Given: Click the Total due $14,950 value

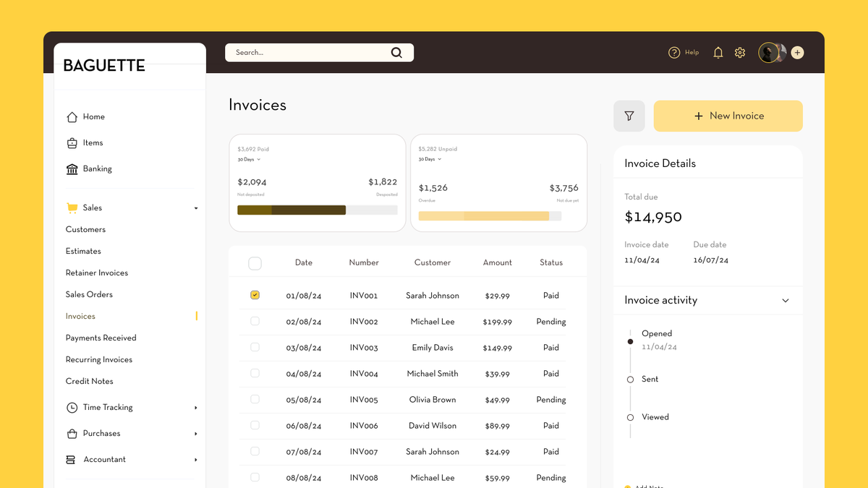Looking at the screenshot, I should click(x=653, y=217).
